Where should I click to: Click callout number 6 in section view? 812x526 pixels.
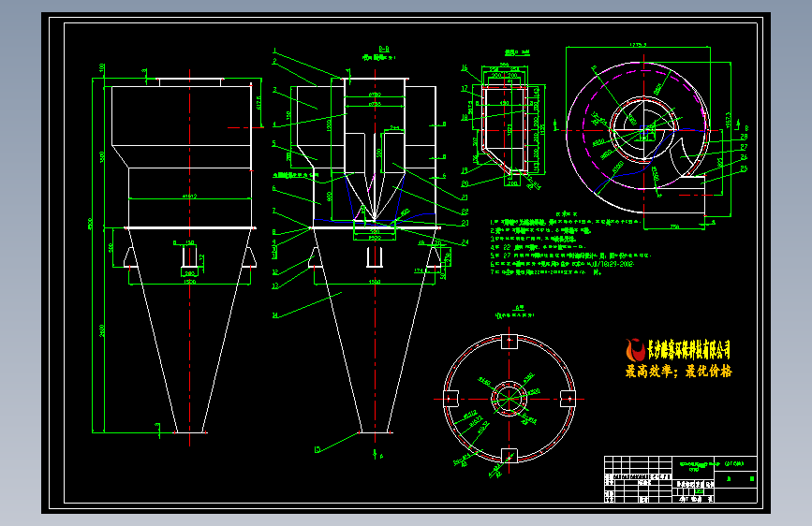(274, 188)
